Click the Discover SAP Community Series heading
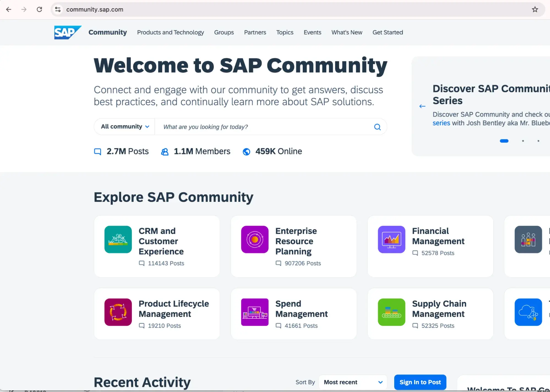The width and height of the screenshot is (550, 392). pos(491,95)
